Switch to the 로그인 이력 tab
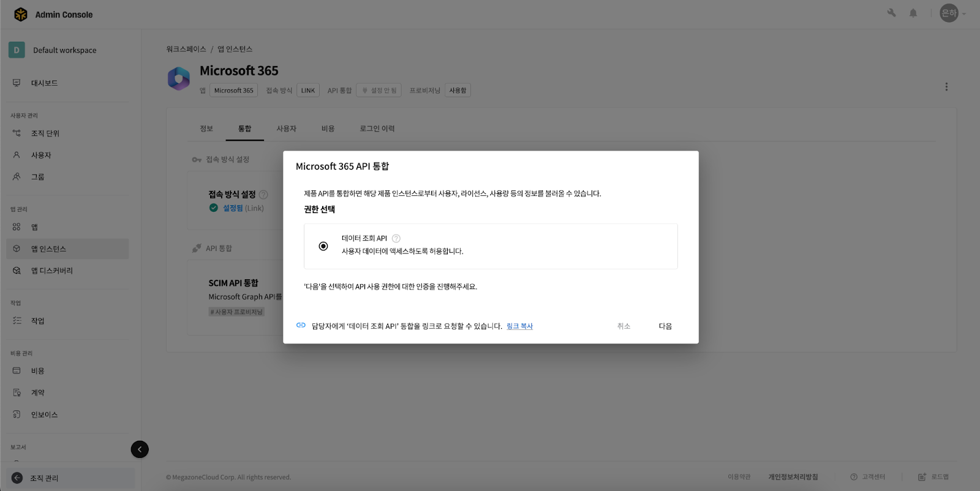Screen dimensions: 980x491 [x=377, y=129]
